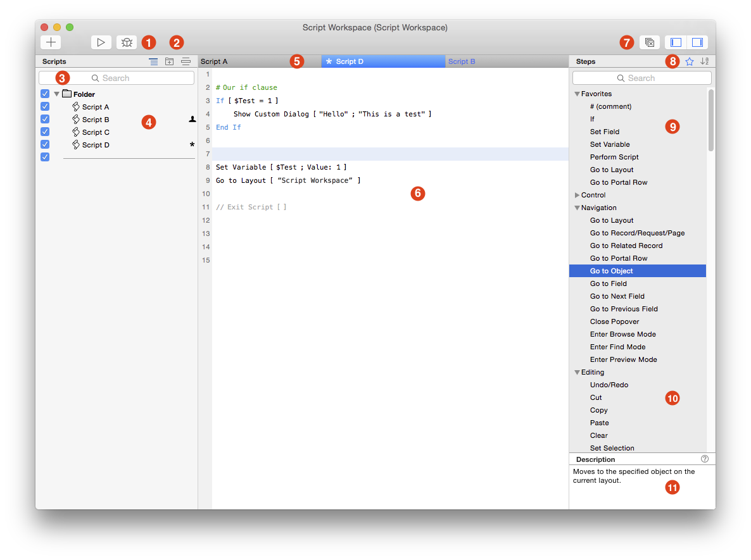Select Go to Portal Row under Favorites
The image size is (751, 560).
tap(618, 182)
